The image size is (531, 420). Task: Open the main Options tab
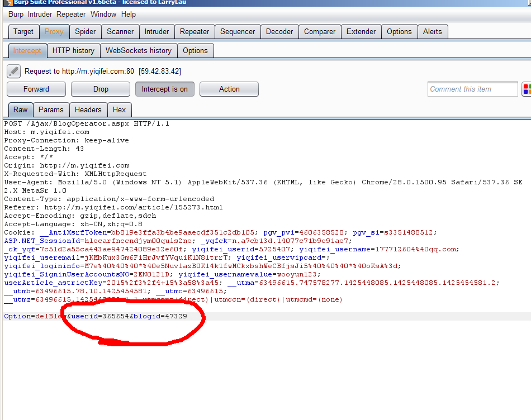[x=399, y=31]
